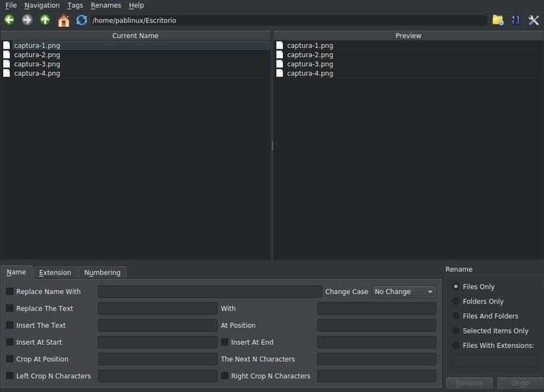Go up to the parent directory
The height and width of the screenshot is (392, 544).
(45, 20)
